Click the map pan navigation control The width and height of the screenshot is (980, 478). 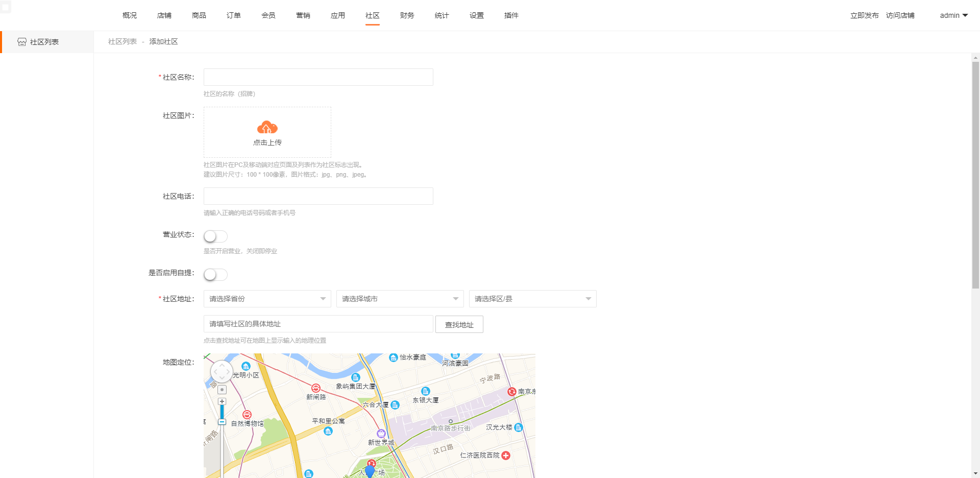[222, 371]
